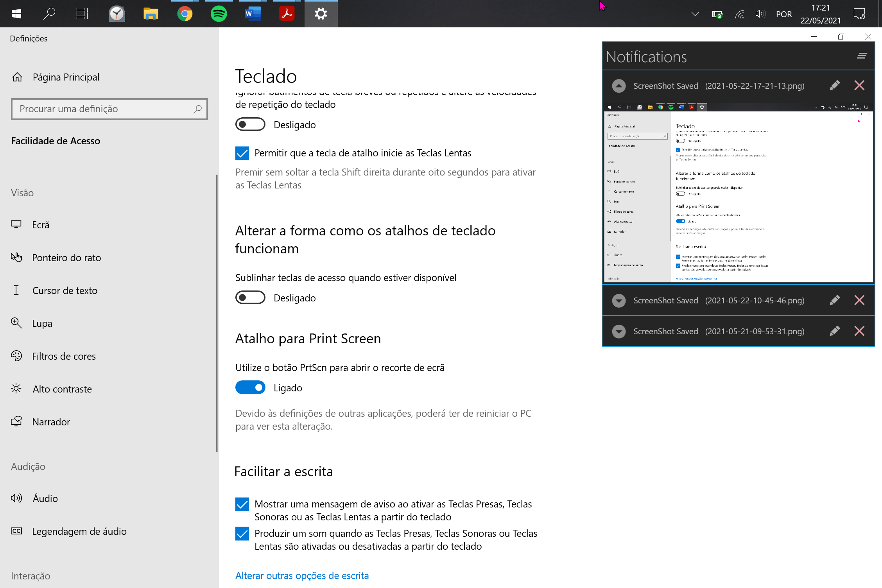
Task: Dismiss the 10-45-46 screenshot notification with the red X
Action: (859, 300)
